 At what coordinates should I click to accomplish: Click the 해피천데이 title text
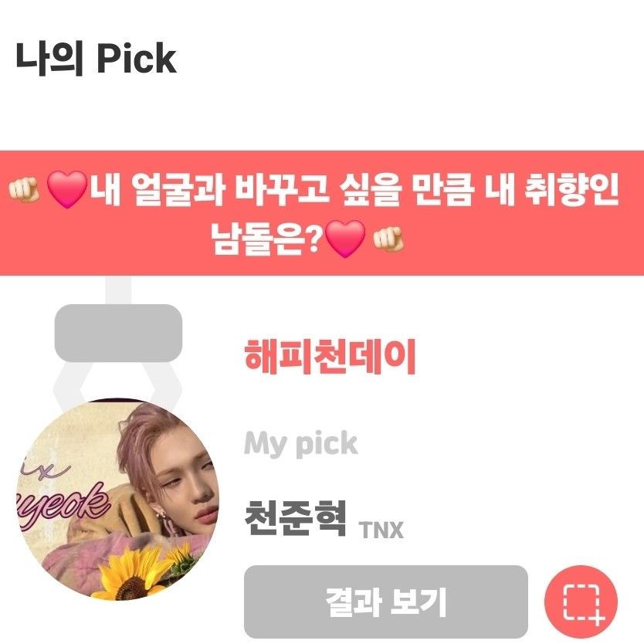pos(330,358)
